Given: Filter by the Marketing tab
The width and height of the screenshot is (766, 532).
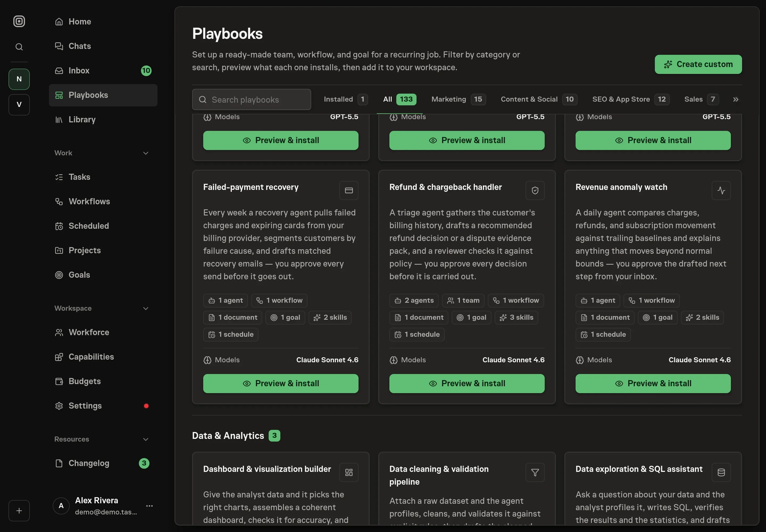Looking at the screenshot, I should coord(458,99).
